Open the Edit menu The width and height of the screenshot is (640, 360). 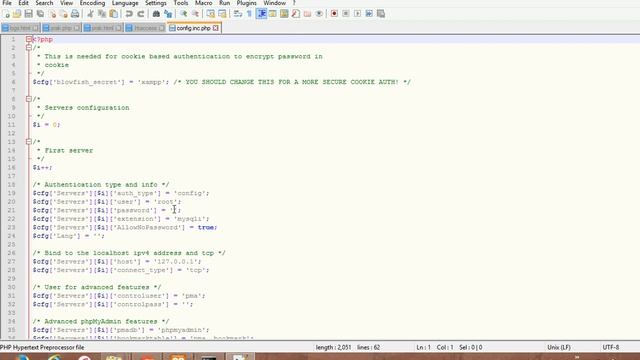pyautogui.click(x=23, y=3)
